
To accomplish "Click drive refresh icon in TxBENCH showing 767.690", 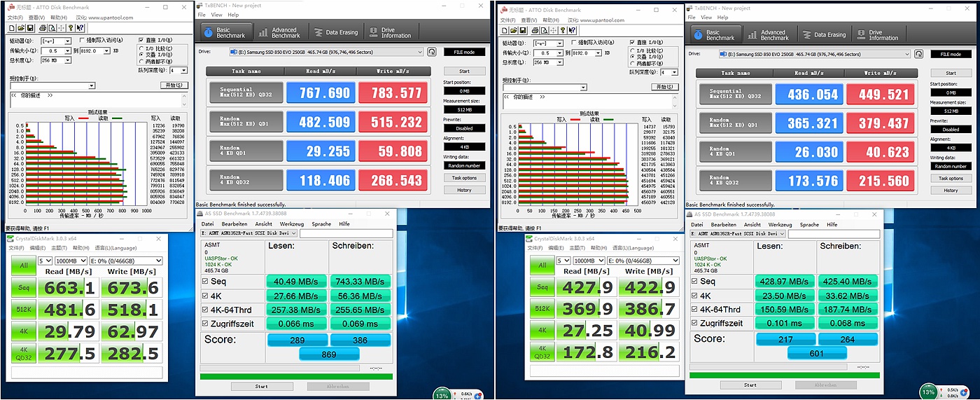I will coord(431,52).
